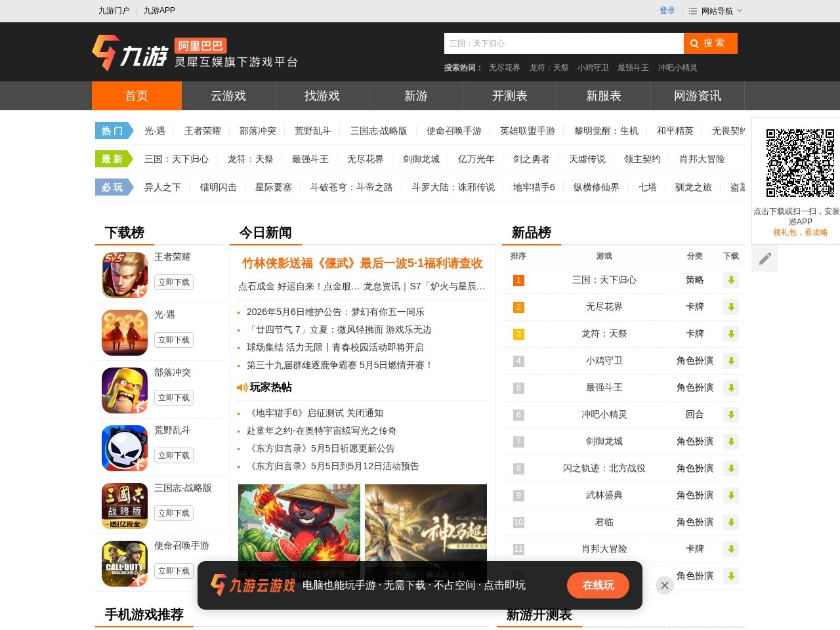The height and width of the screenshot is (630, 840).
Task: Open the 开测表 navigation tab
Action: 510,96
